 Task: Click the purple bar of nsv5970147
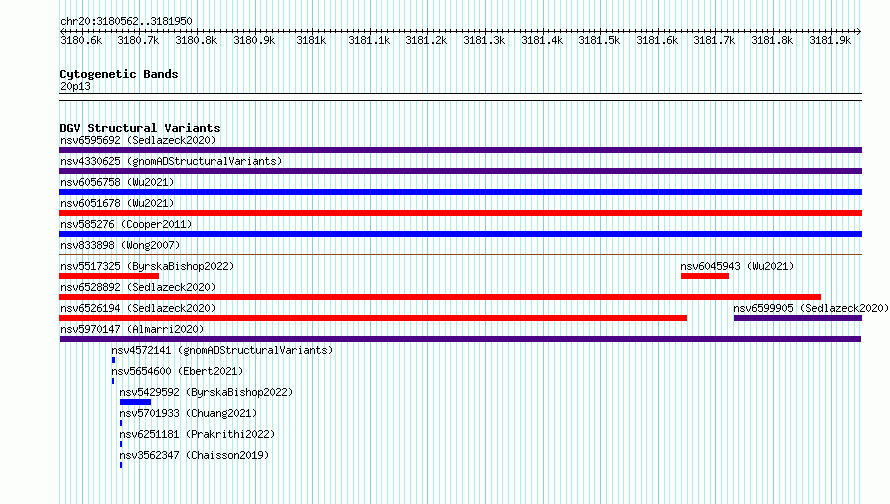(x=460, y=339)
